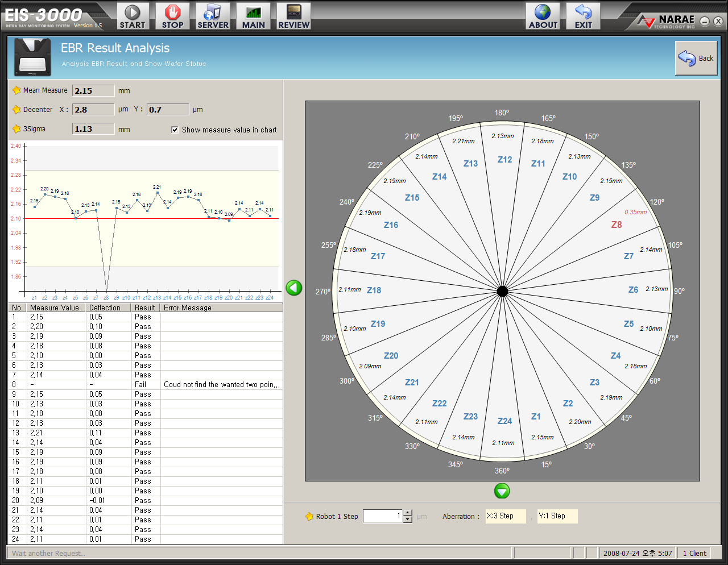This screenshot has height=565, width=728.
Task: Click the Measure Value column header
Action: tap(56, 308)
